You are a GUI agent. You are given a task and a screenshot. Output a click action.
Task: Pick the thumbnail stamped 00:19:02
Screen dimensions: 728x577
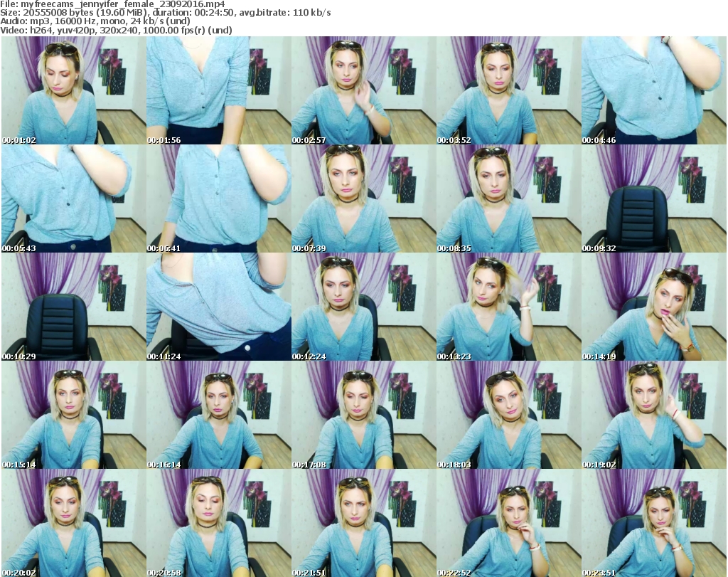(x=654, y=415)
